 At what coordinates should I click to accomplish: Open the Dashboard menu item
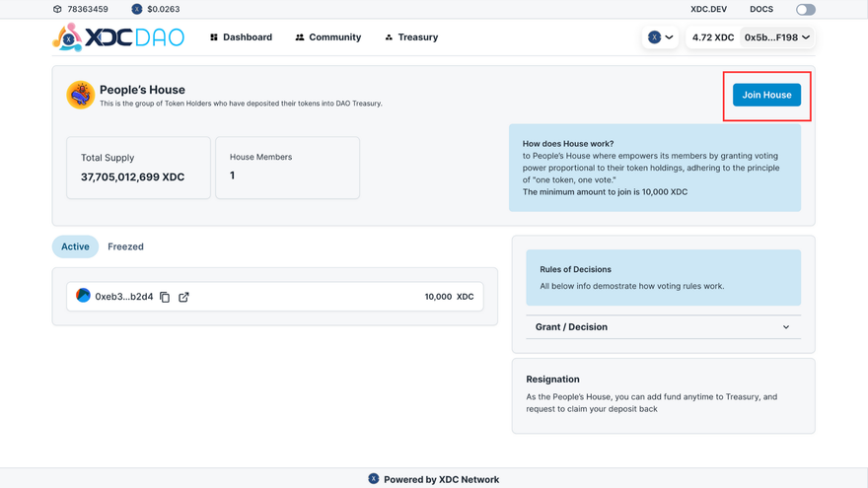point(241,37)
